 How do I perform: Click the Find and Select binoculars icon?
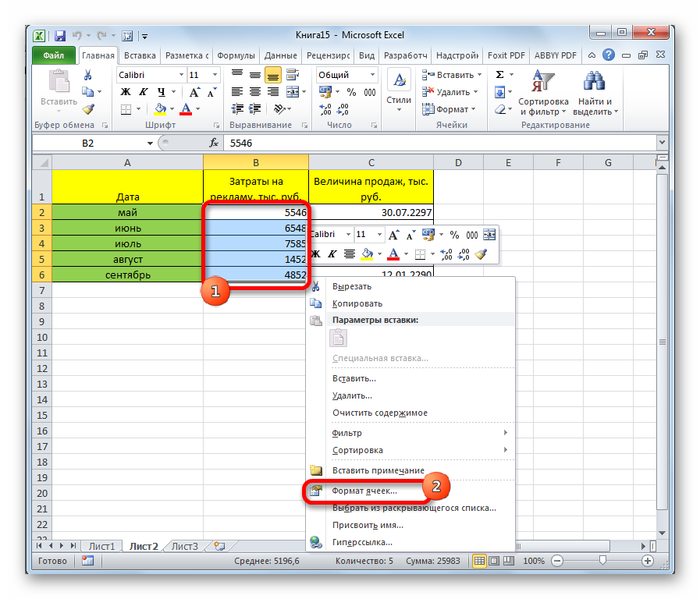tap(595, 84)
